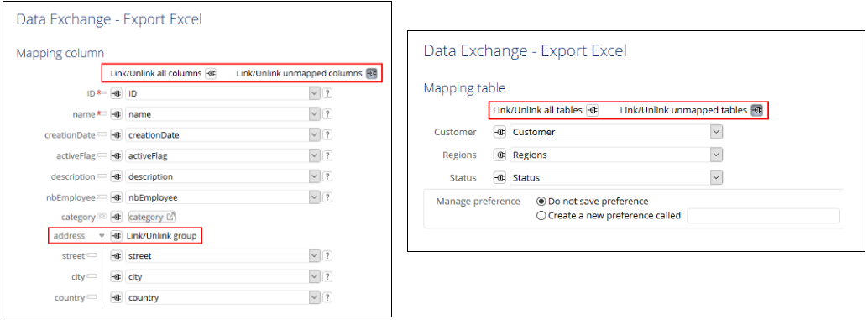Toggle the link icon beside the ID column
This screenshot has width=868, height=320.
[x=116, y=93]
